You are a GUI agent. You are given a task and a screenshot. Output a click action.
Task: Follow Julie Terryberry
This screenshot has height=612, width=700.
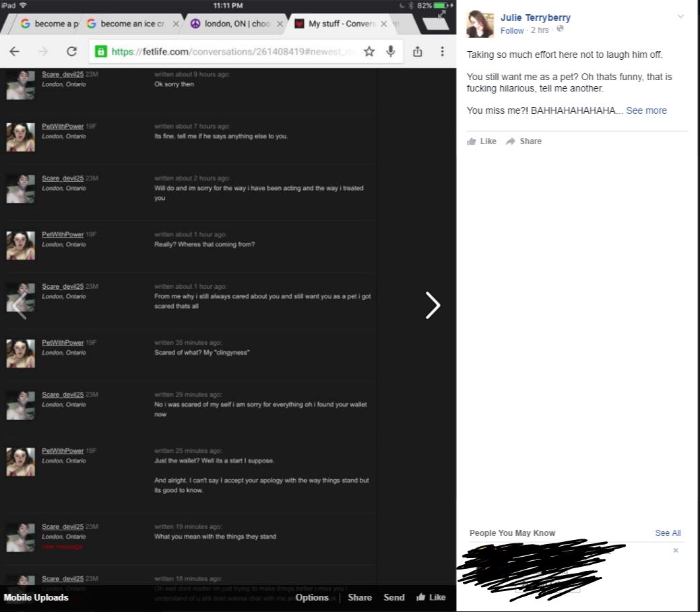pyautogui.click(x=511, y=30)
